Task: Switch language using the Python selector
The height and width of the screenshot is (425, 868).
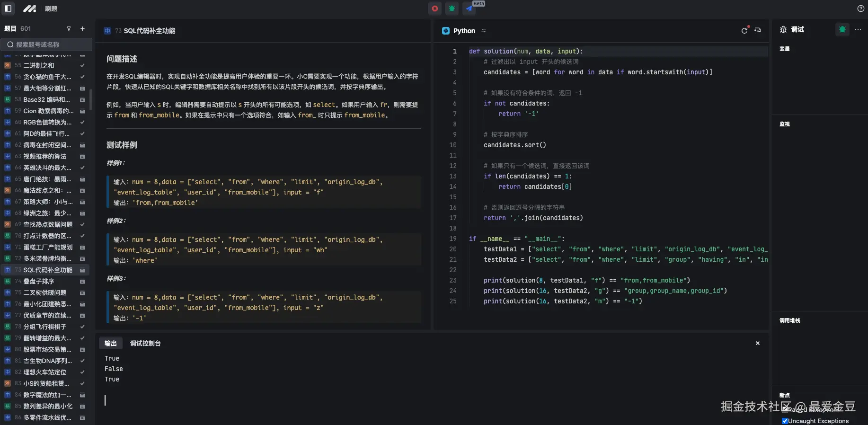Action: click(464, 31)
